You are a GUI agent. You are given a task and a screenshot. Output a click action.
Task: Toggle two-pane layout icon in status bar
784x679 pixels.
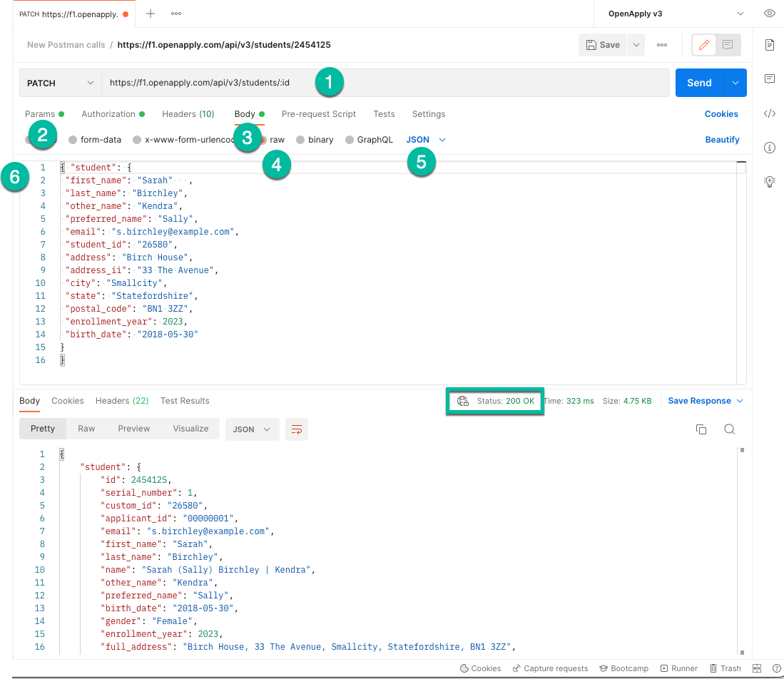pyautogui.click(x=757, y=668)
